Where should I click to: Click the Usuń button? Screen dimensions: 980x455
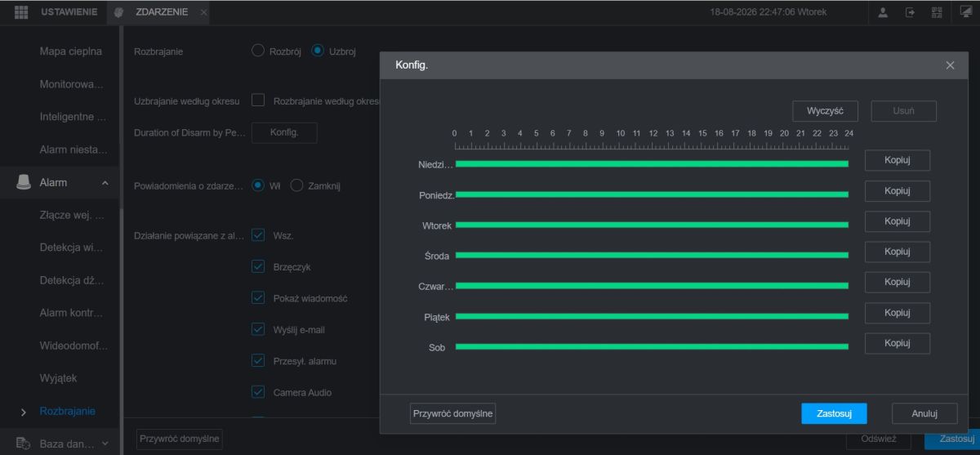point(903,111)
